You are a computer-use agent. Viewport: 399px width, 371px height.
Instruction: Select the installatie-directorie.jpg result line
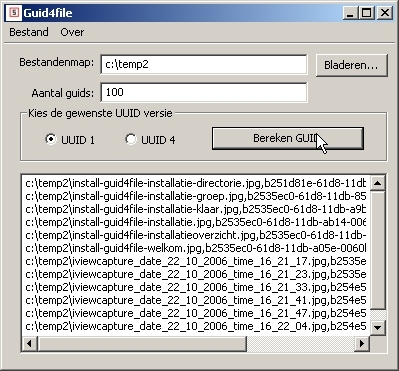click(x=196, y=183)
